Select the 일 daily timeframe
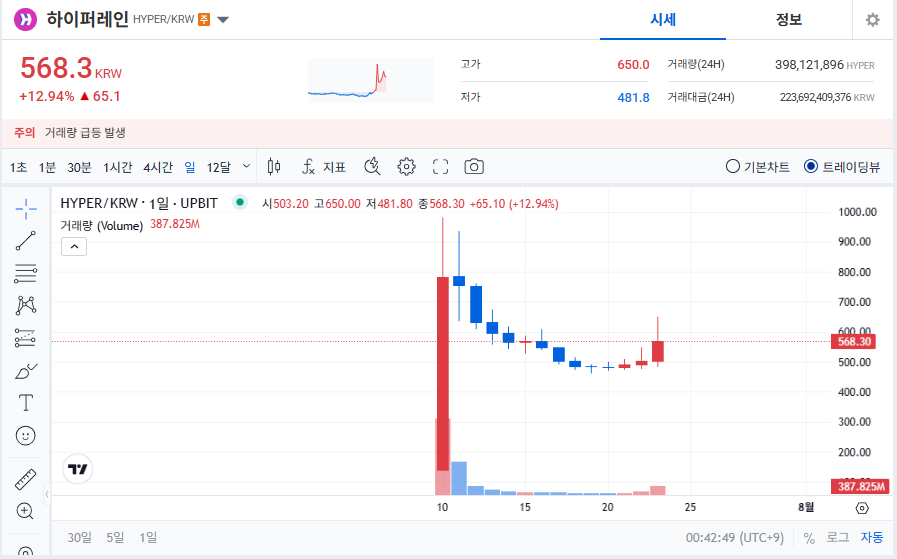Viewport: 897px width, 559px height. click(x=190, y=167)
